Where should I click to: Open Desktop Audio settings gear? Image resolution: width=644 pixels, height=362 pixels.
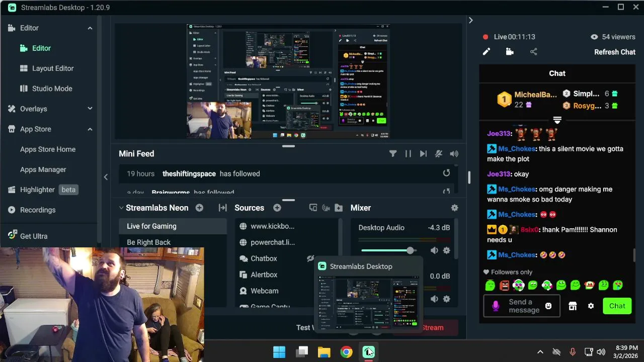click(x=446, y=250)
